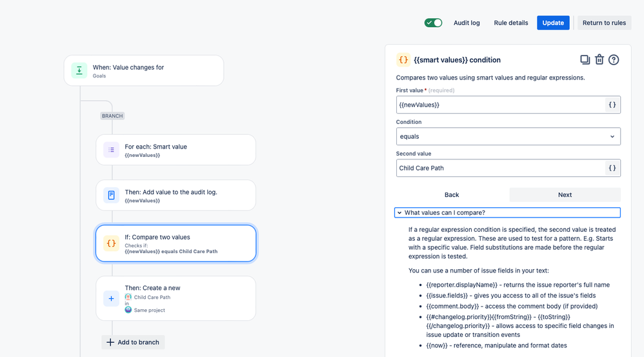Click the purple list icon for branch
The image size is (644, 357).
coord(111,150)
